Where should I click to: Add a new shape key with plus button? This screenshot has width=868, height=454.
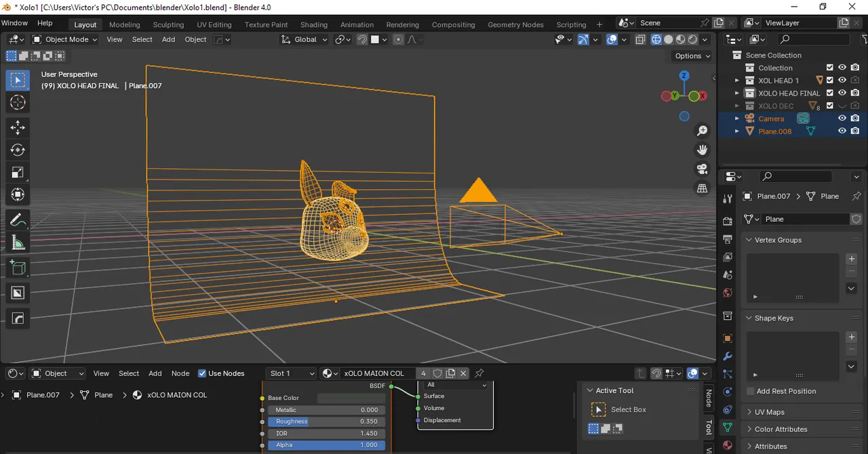pyautogui.click(x=852, y=337)
